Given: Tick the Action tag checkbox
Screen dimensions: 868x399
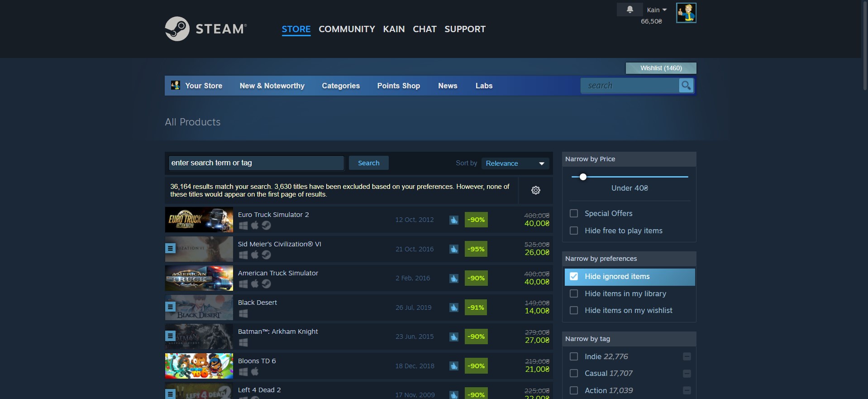Looking at the screenshot, I should tap(574, 390).
